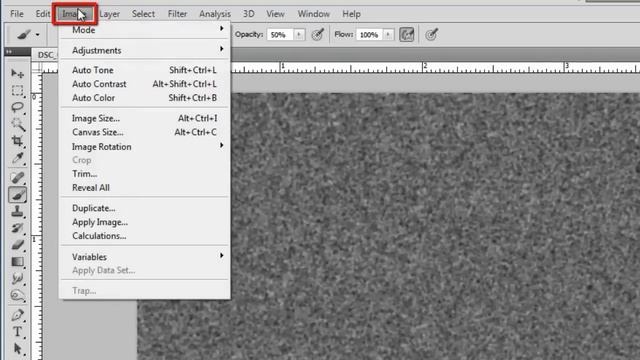The width and height of the screenshot is (640, 360).
Task: Enable airbrush mode button
Action: [x=407, y=35]
